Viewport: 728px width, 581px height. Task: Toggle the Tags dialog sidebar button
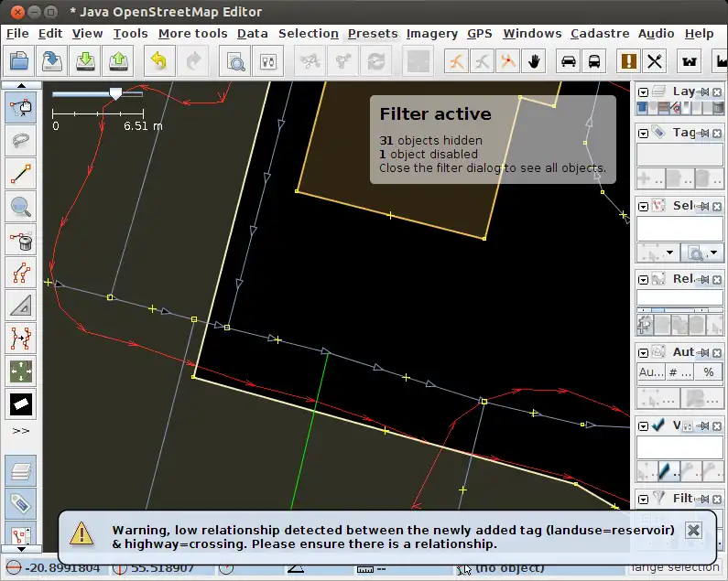click(20, 502)
